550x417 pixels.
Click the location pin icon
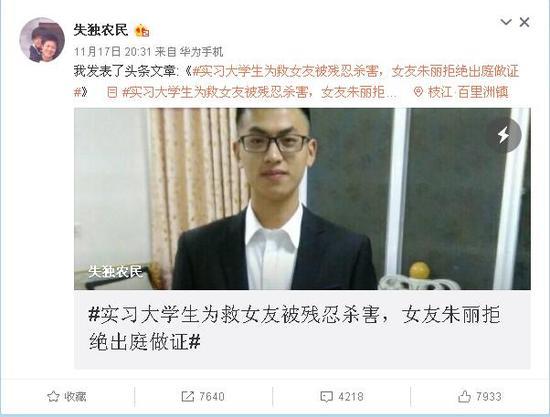click(x=418, y=92)
